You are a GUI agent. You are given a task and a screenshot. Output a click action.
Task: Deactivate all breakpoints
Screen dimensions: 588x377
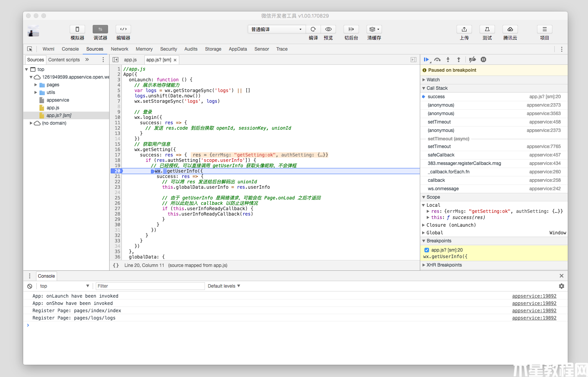click(x=472, y=59)
